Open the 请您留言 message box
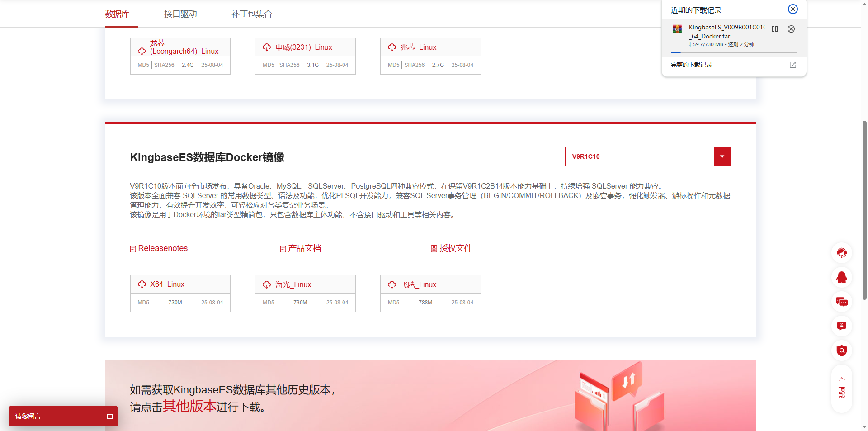The width and height of the screenshot is (868, 431). pos(63,416)
